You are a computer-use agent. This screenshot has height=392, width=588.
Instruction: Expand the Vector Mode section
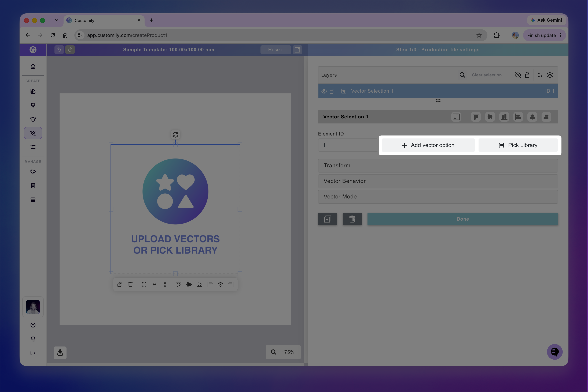tap(438, 197)
